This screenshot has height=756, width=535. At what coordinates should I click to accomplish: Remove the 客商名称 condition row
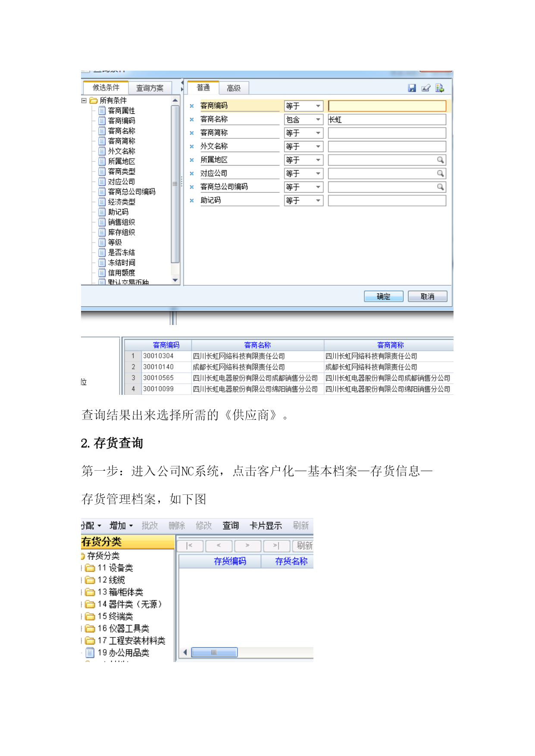pyautogui.click(x=192, y=119)
